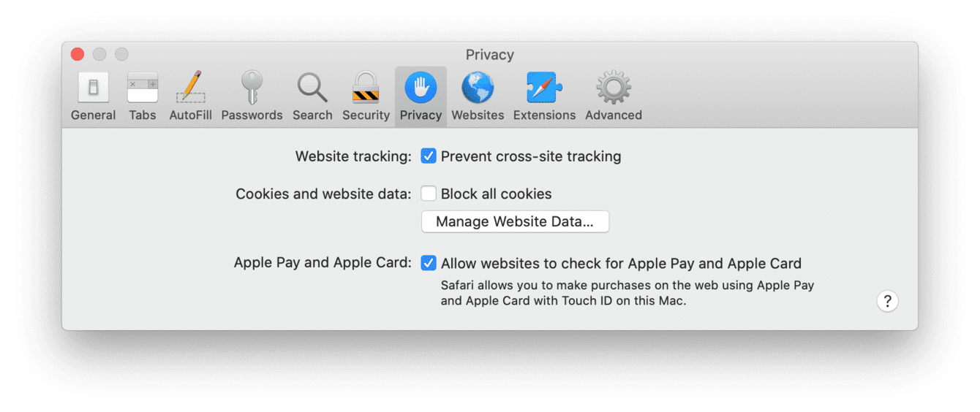The image size is (980, 412).
Task: Click the Manage Website Data button
Action: 515,222
